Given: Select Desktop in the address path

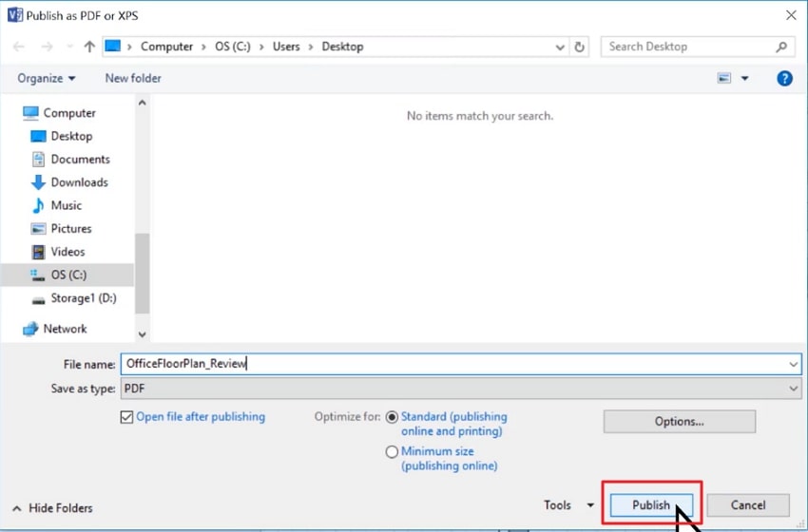Looking at the screenshot, I should pos(342,47).
